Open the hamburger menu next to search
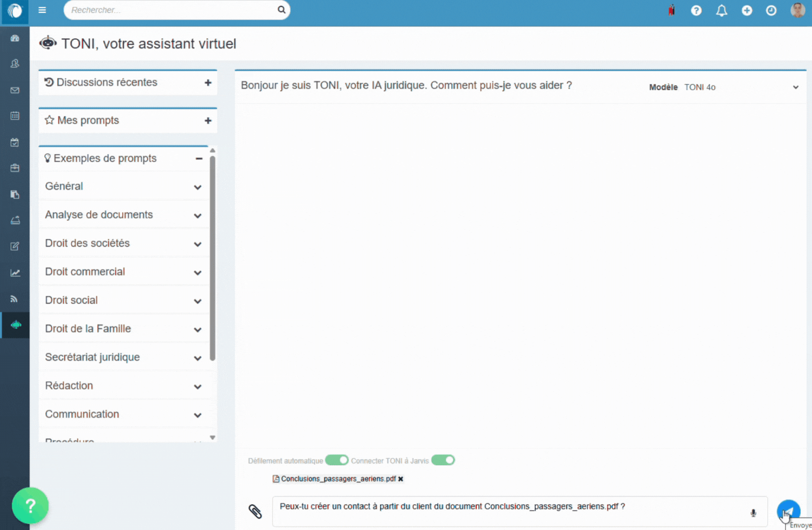812x530 pixels. tap(42, 10)
